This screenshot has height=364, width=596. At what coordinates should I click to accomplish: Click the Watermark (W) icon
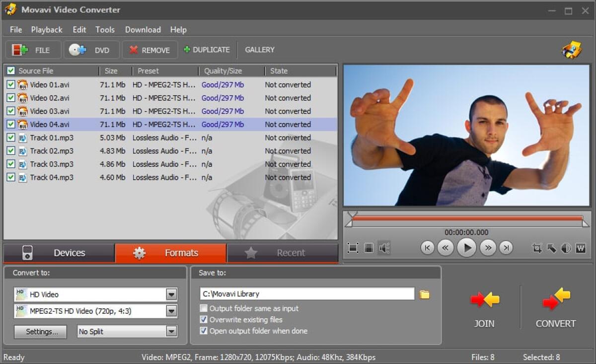581,248
